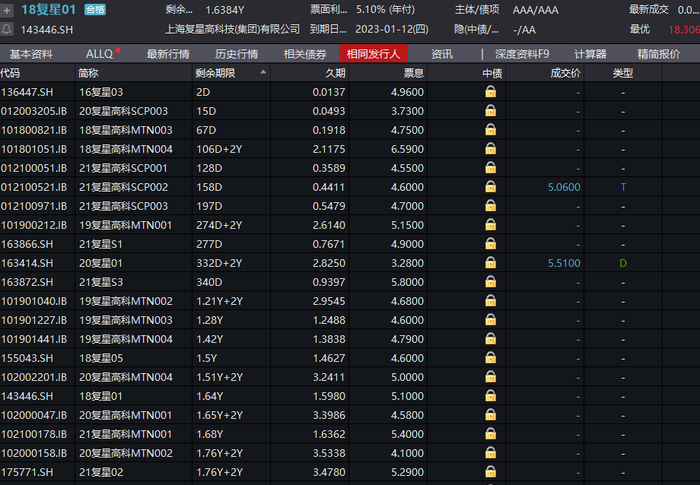The height and width of the screenshot is (485, 700).
Task: Open the 历史行情 tab
Action: 236,54
